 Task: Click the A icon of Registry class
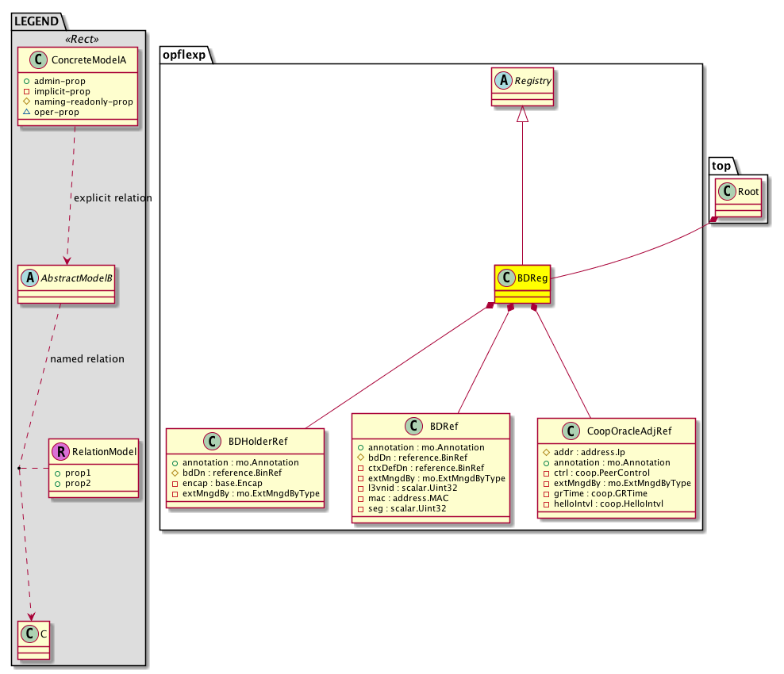tap(503, 79)
